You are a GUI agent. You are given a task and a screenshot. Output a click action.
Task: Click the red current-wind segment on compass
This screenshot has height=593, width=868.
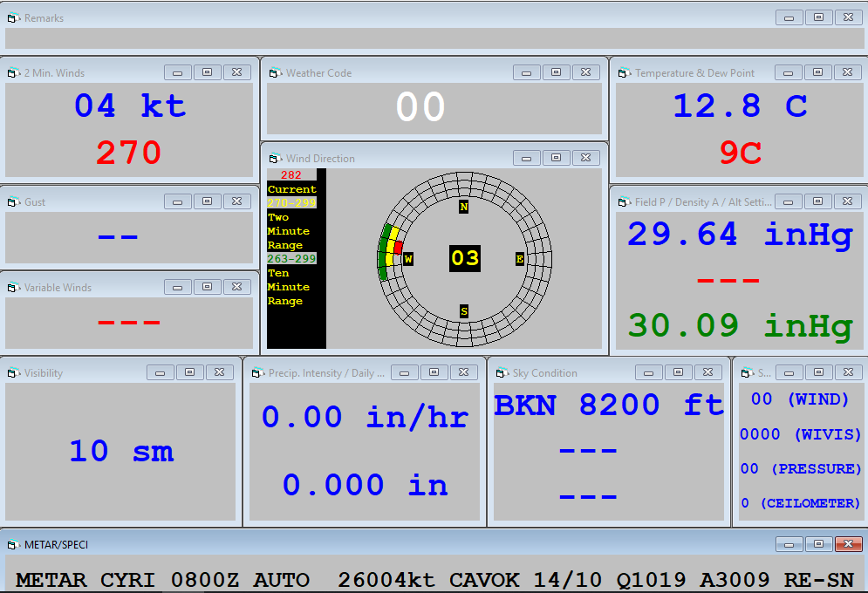(x=398, y=248)
